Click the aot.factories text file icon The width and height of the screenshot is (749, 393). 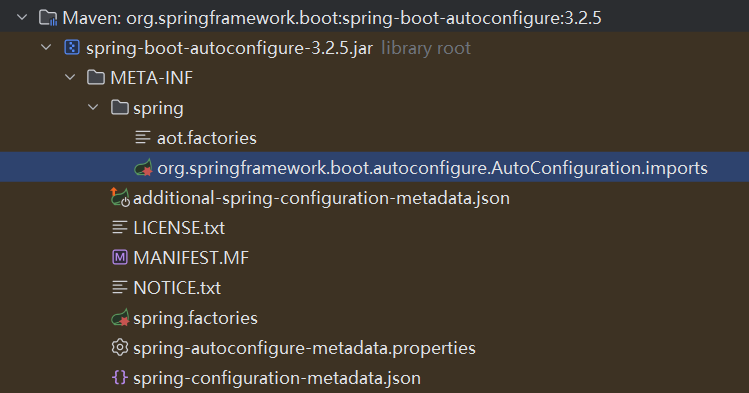coord(143,138)
